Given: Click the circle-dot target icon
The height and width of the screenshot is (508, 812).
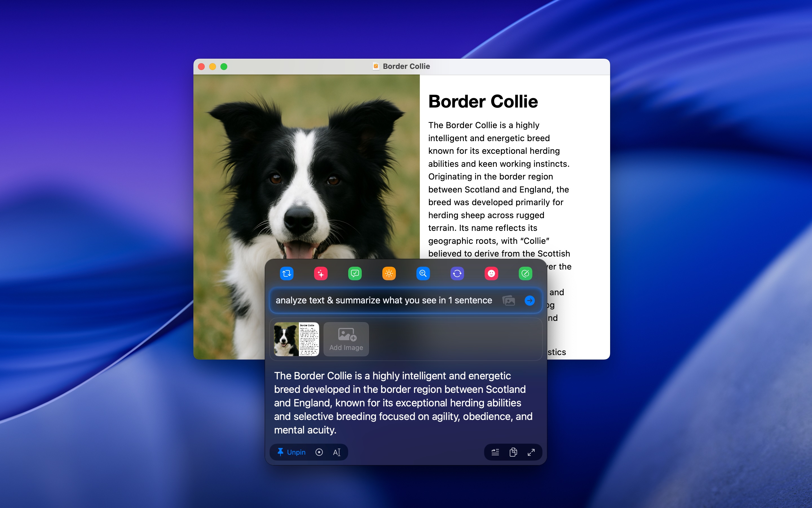Looking at the screenshot, I should tap(319, 452).
